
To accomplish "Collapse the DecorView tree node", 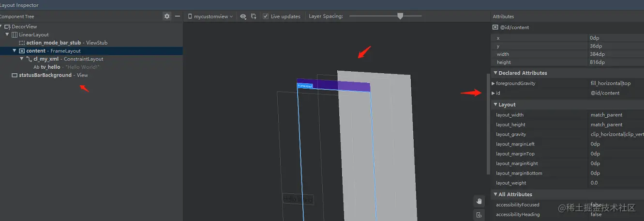I will (x=1, y=27).
